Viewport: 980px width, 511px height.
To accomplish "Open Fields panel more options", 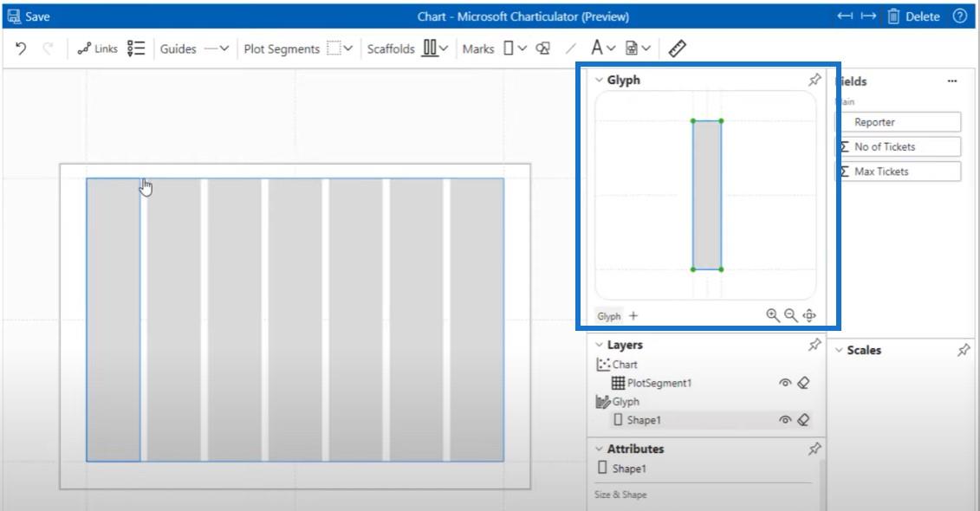I will pos(952,81).
